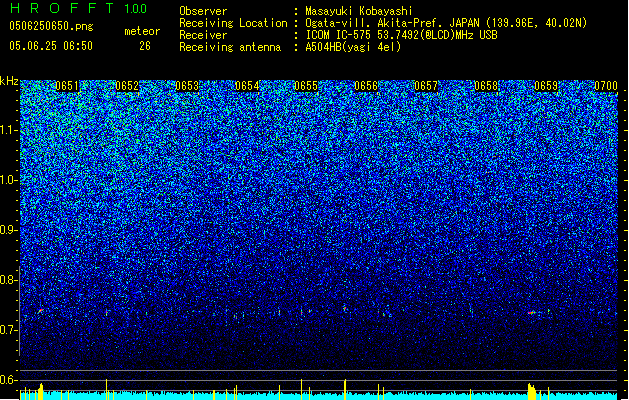The image size is (629, 400).
Task: Click the date stamp 05.06.25 06:50
Action: point(51,46)
